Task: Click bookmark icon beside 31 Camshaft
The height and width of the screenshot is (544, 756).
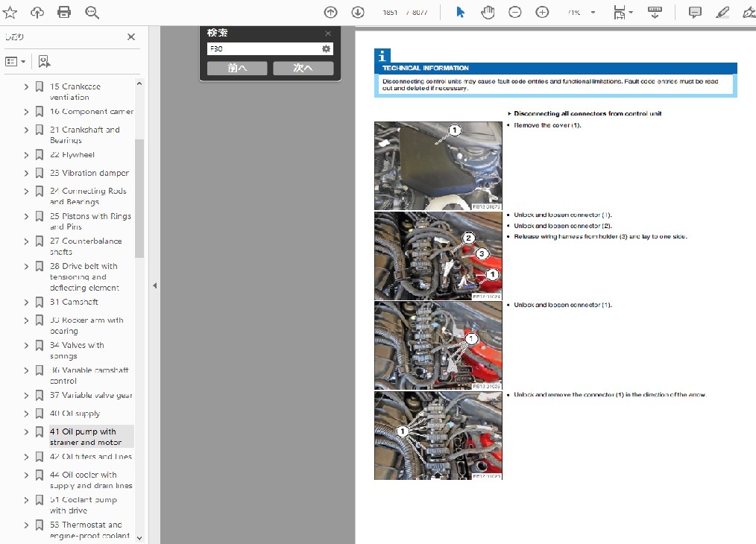Action: pyautogui.click(x=40, y=302)
